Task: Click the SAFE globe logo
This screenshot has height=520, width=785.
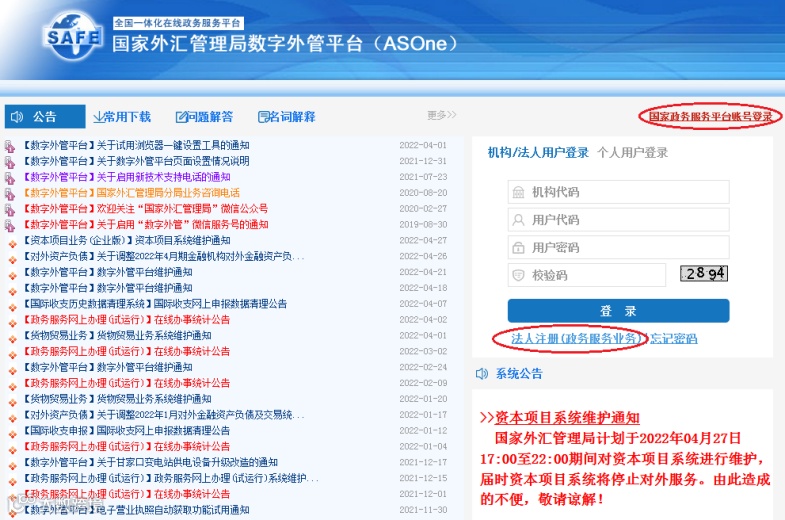Action: point(74,36)
